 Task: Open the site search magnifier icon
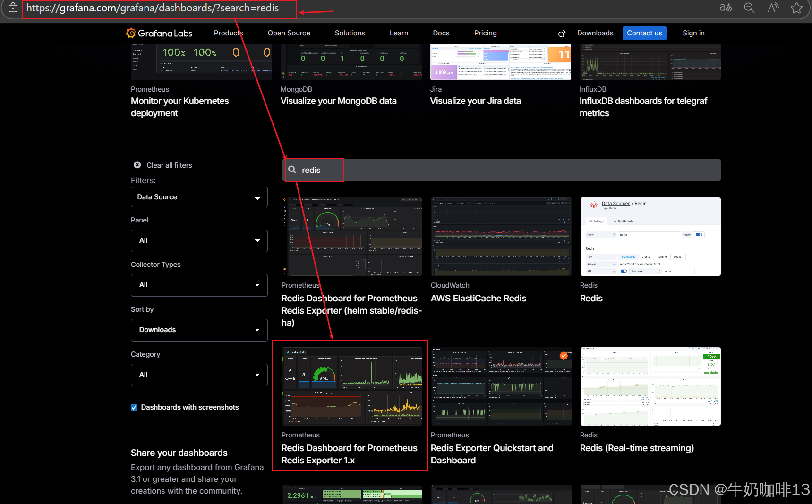(x=562, y=34)
